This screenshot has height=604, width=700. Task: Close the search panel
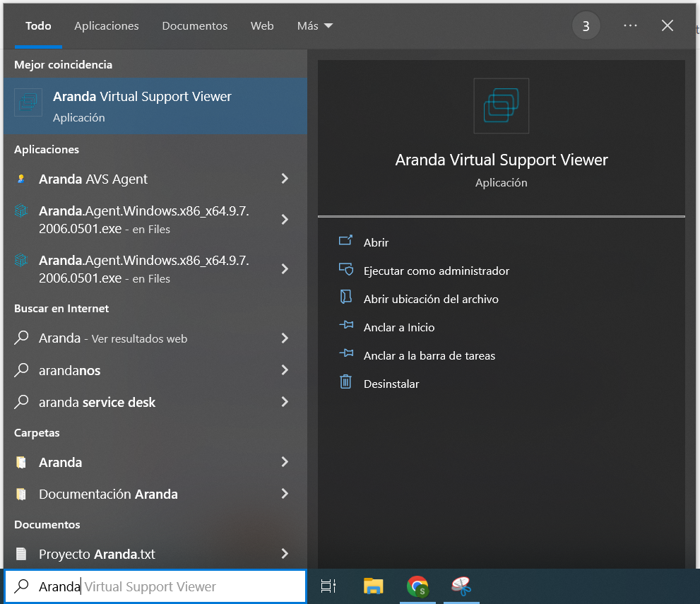pyautogui.click(x=668, y=25)
